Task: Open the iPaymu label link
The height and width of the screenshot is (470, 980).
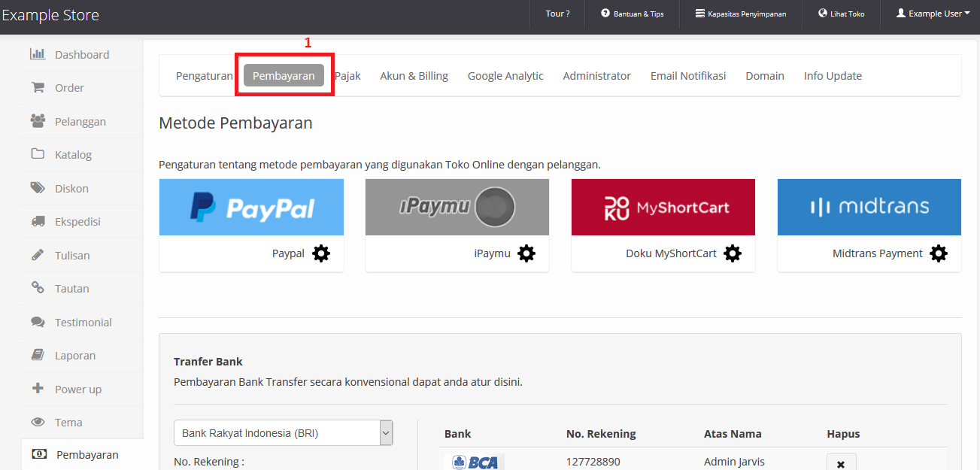Action: (492, 253)
